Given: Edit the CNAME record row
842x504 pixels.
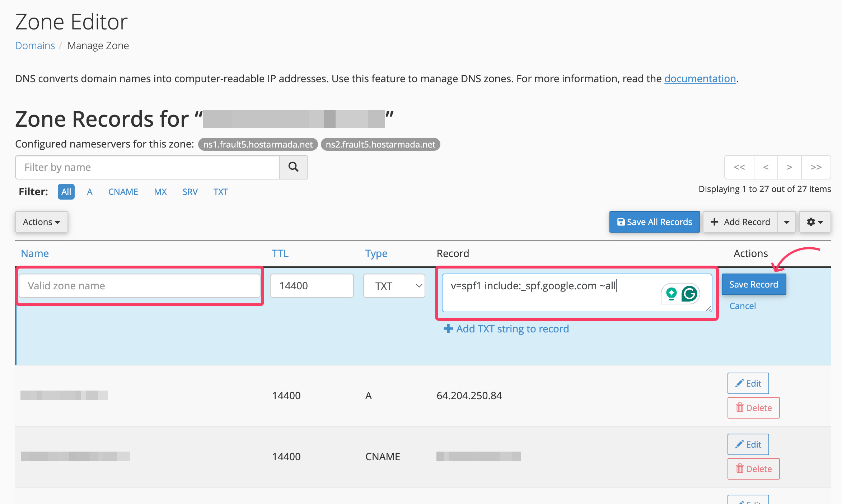Looking at the screenshot, I should click(x=748, y=444).
